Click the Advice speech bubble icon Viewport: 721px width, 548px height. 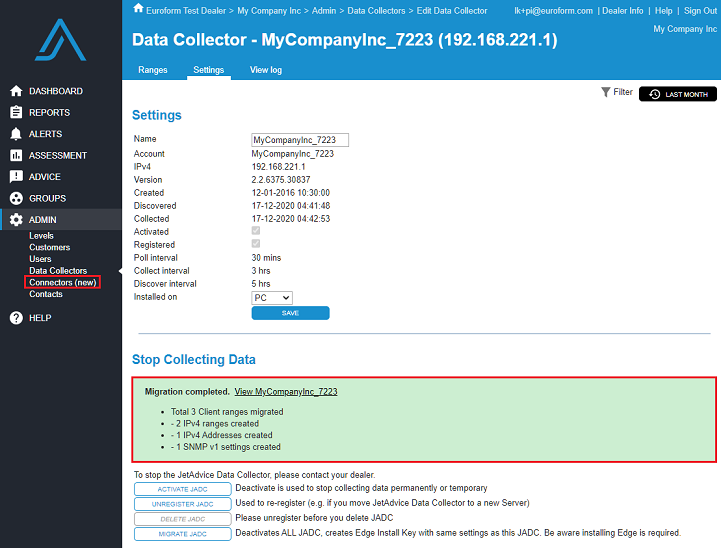click(16, 177)
